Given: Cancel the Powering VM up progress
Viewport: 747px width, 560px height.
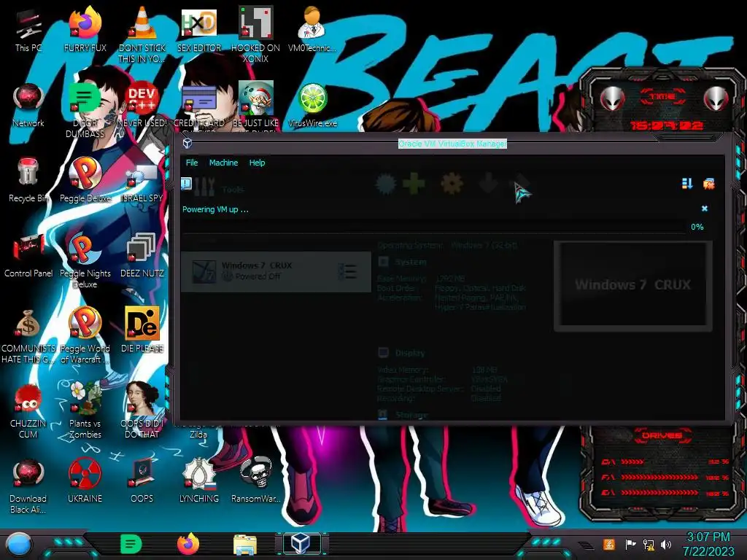Looking at the screenshot, I should 705,209.
